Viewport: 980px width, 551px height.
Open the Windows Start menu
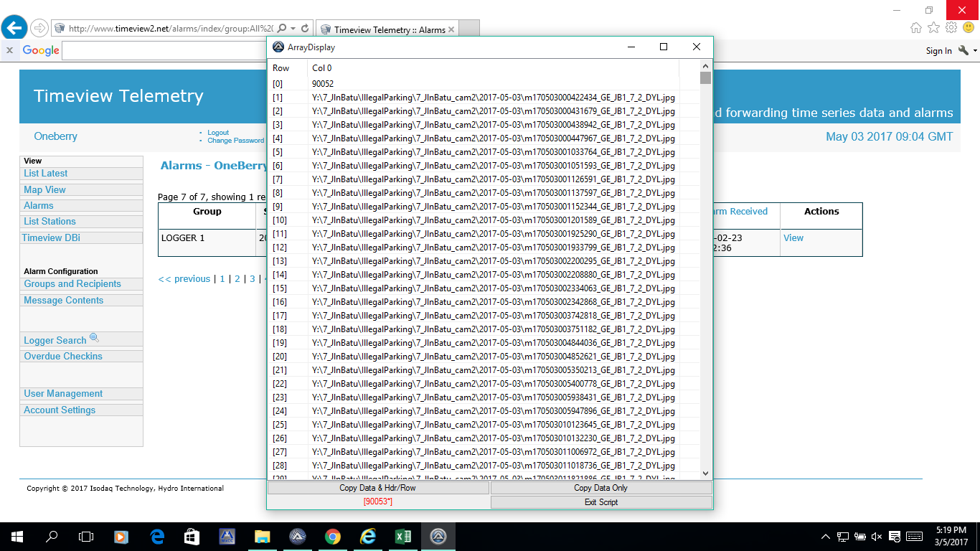(x=17, y=536)
